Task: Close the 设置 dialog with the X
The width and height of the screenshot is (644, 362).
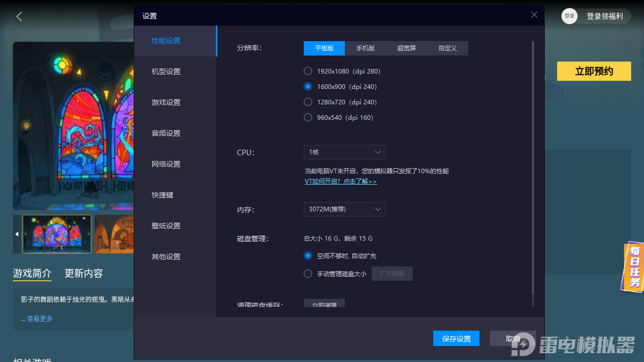Action: click(x=533, y=15)
